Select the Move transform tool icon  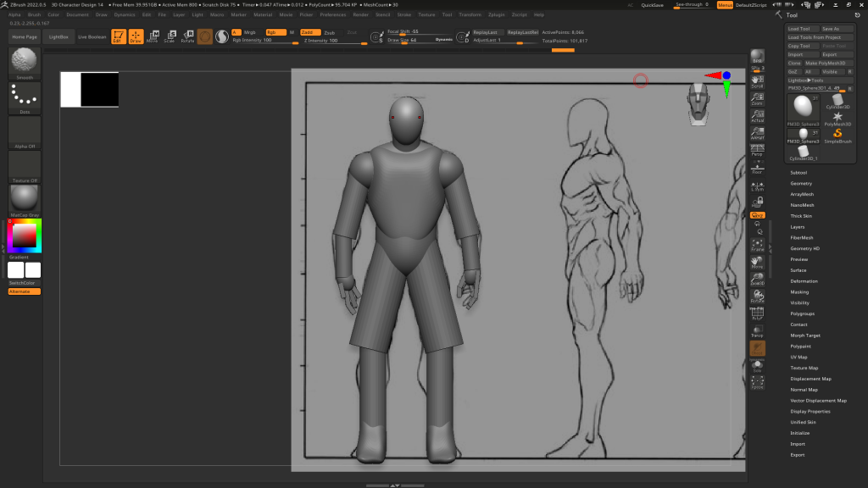152,36
